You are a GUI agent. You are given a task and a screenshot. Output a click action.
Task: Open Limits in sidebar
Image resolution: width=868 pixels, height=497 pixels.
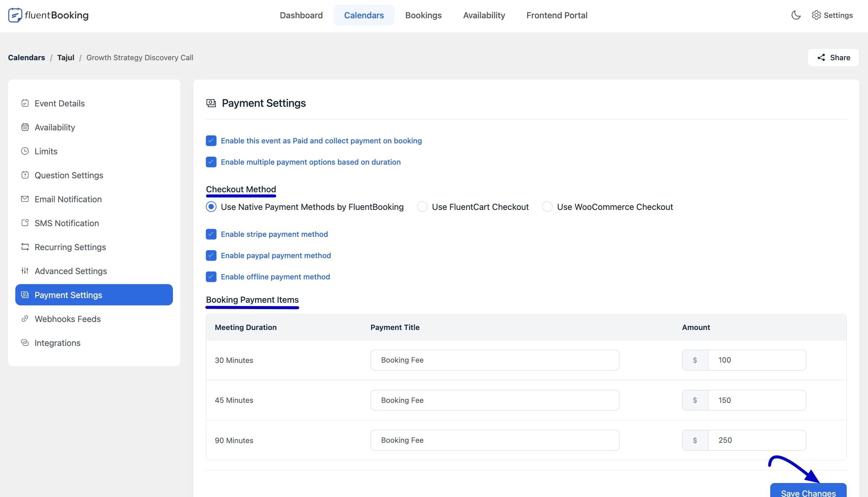(x=94, y=151)
